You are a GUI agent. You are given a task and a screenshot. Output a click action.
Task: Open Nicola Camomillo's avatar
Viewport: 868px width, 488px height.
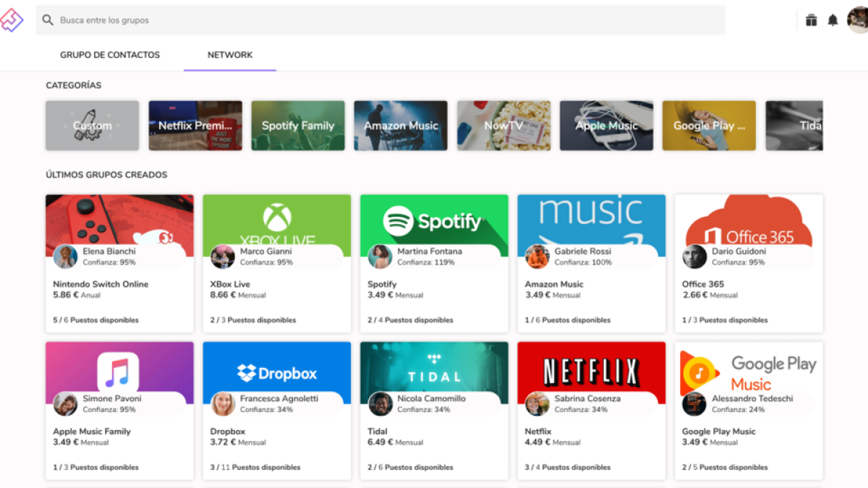pyautogui.click(x=380, y=404)
